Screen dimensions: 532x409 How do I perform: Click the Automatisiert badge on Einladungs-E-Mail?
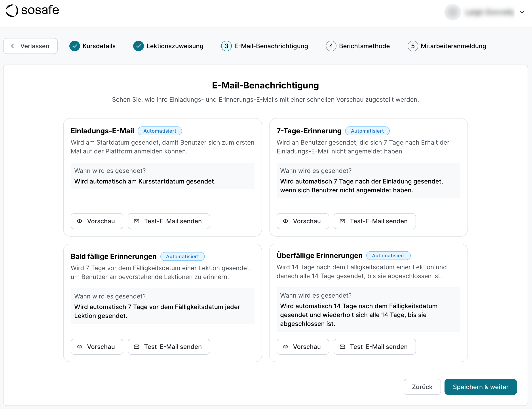click(160, 131)
